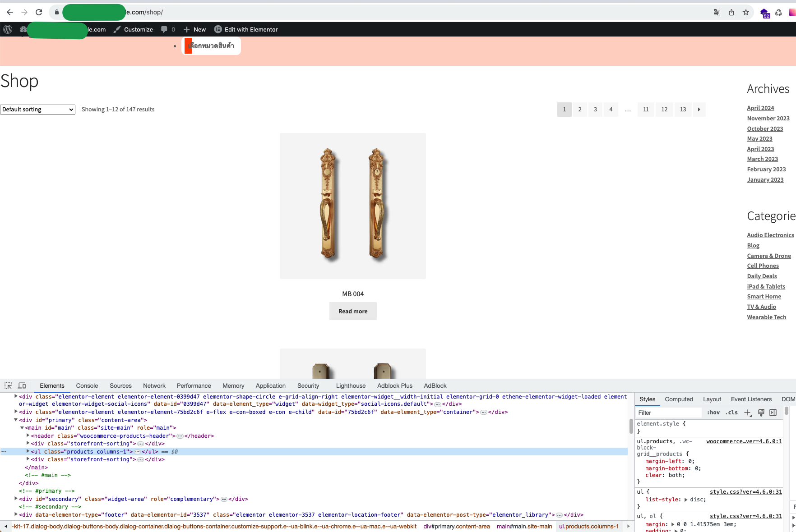Add a new style rule with plus icon
Viewport: 796px width, 532px height.
click(748, 413)
